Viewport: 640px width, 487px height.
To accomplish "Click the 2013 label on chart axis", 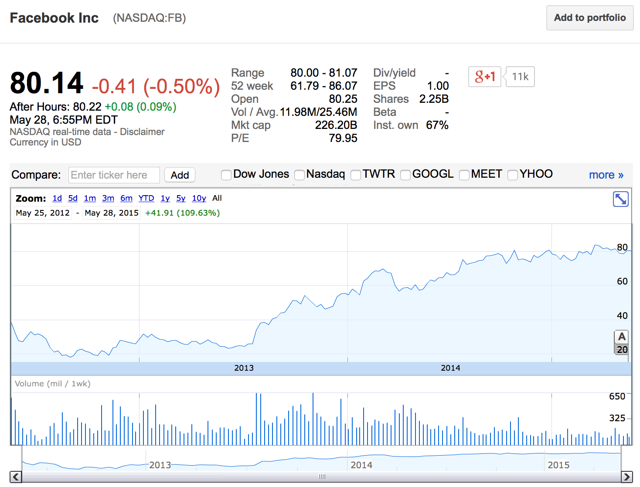I will tap(244, 368).
